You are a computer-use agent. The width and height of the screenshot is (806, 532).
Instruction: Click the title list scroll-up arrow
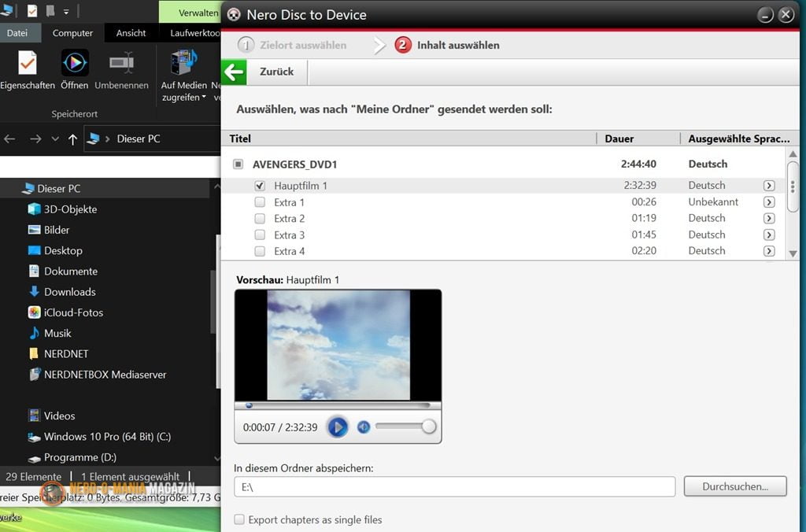(x=793, y=153)
